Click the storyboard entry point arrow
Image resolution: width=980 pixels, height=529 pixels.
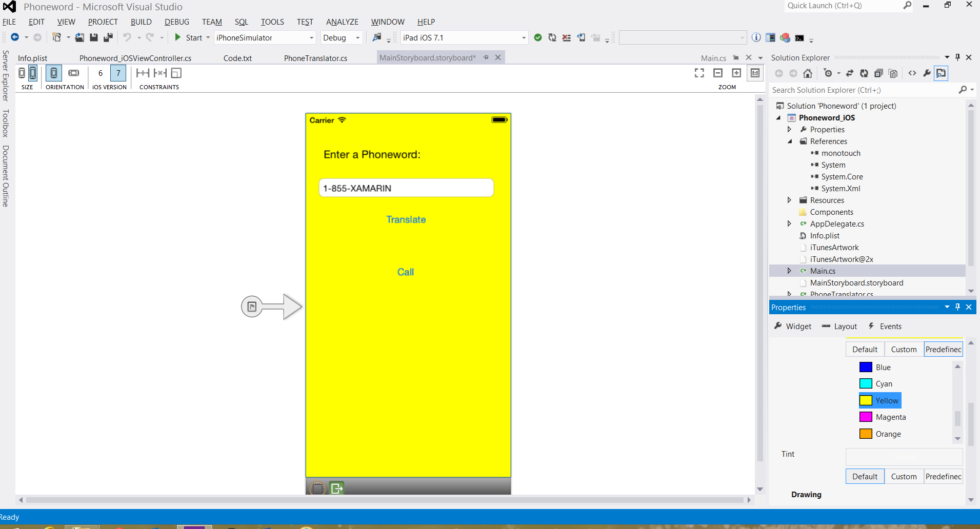(272, 307)
